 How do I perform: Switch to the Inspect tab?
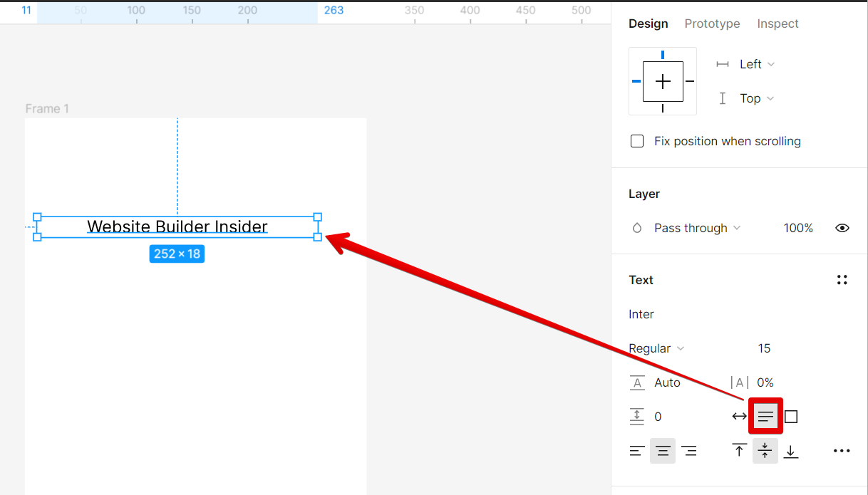[777, 24]
